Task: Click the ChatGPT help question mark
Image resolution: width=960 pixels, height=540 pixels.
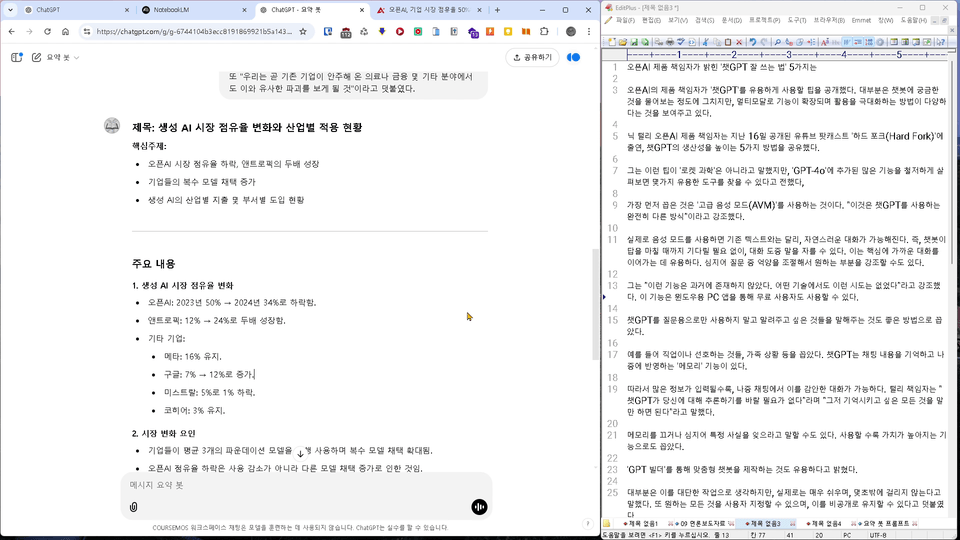Action: [587, 523]
